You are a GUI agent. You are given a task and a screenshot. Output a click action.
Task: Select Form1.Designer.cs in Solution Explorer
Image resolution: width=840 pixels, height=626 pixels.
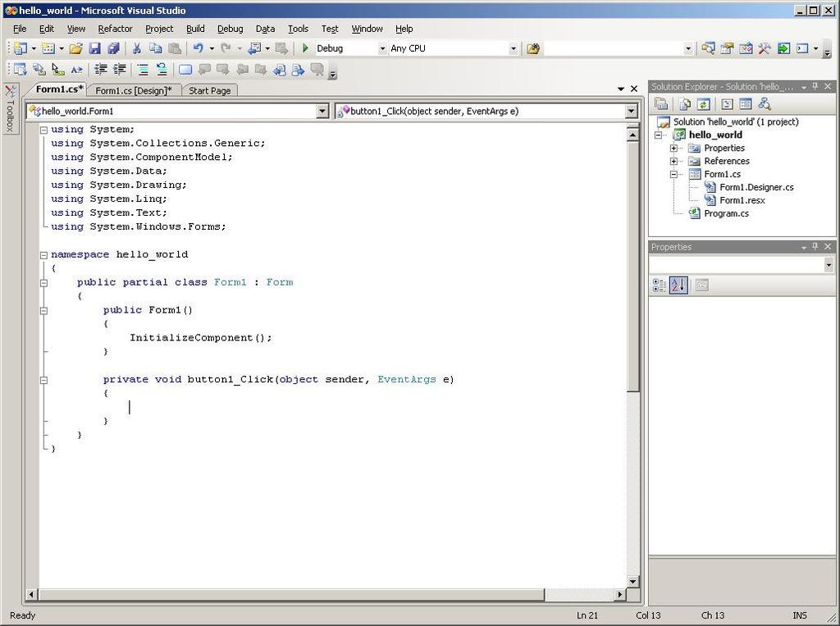756,187
